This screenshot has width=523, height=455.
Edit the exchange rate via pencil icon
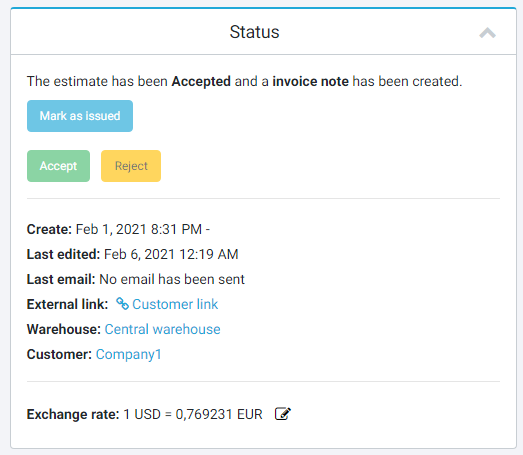(283, 414)
